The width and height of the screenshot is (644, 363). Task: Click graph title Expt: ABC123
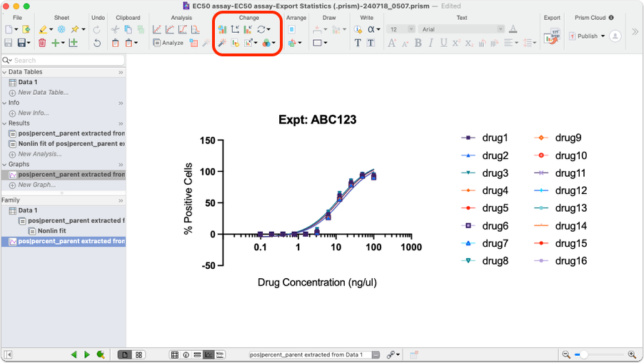(x=317, y=120)
